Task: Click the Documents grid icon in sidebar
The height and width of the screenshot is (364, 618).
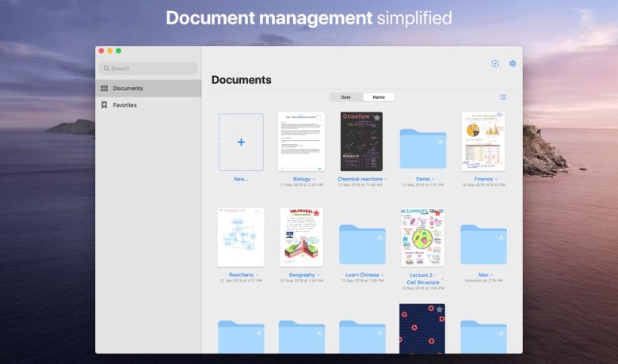Action: tap(104, 88)
